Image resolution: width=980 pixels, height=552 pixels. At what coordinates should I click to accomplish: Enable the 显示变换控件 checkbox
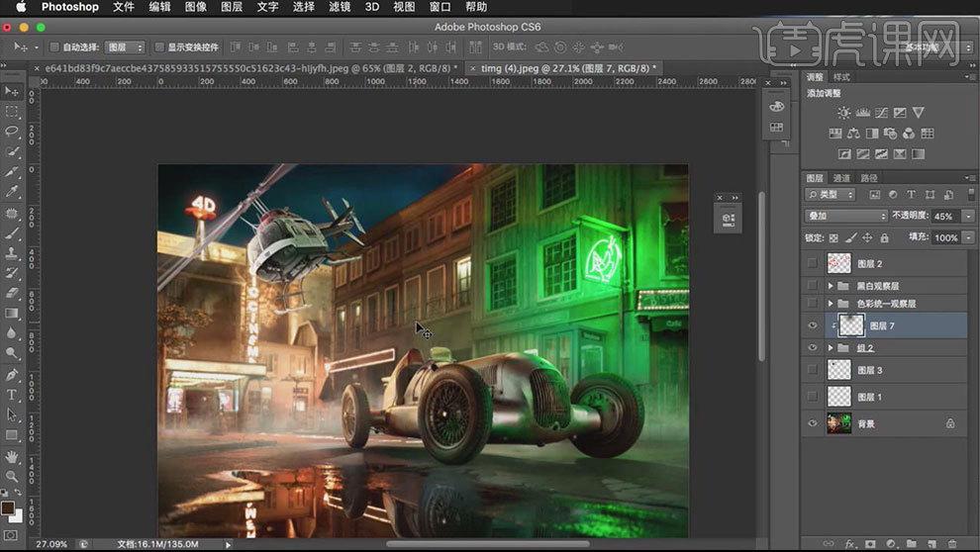tap(158, 46)
